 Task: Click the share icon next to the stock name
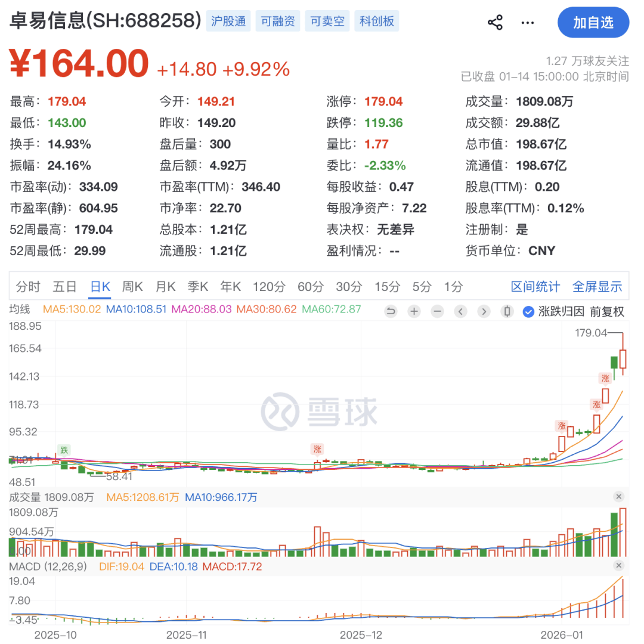(494, 21)
